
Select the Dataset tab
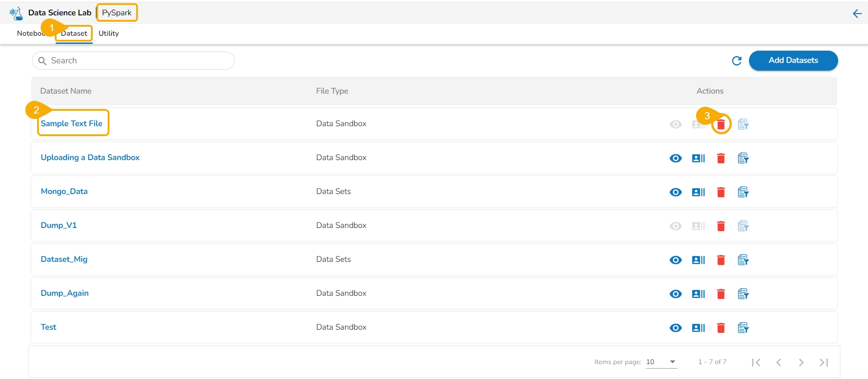pos(74,33)
